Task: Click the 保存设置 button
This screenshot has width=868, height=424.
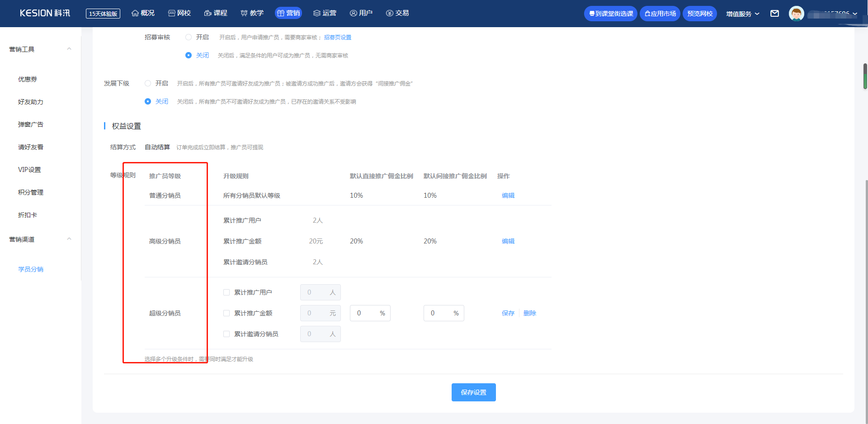Action: coord(473,392)
